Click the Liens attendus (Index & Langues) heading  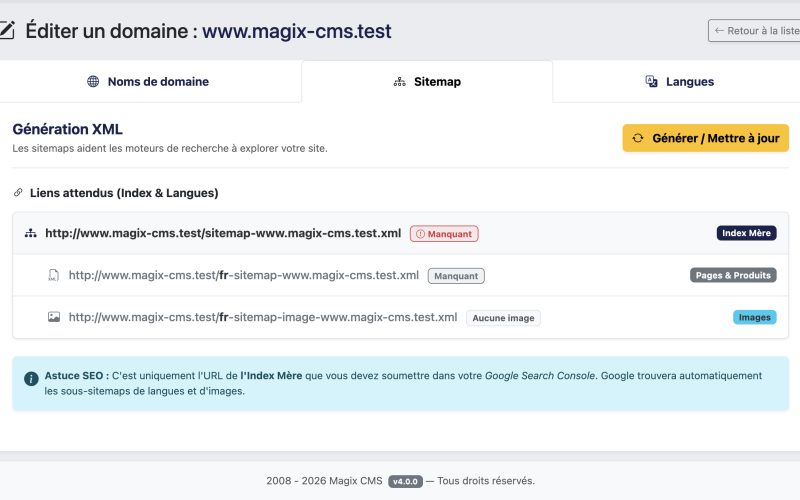[x=124, y=193]
